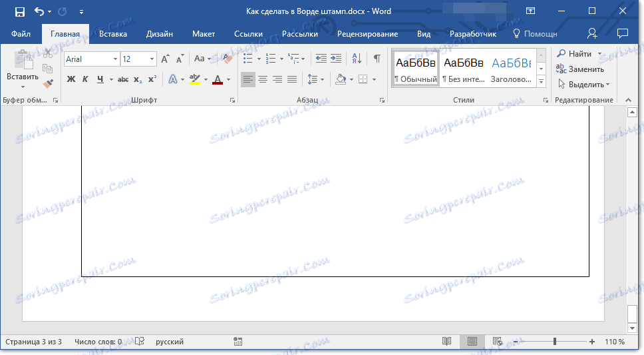This screenshot has height=355, width=644.
Task: Click the zoom slider handle
Action: pyautogui.click(x=554, y=342)
